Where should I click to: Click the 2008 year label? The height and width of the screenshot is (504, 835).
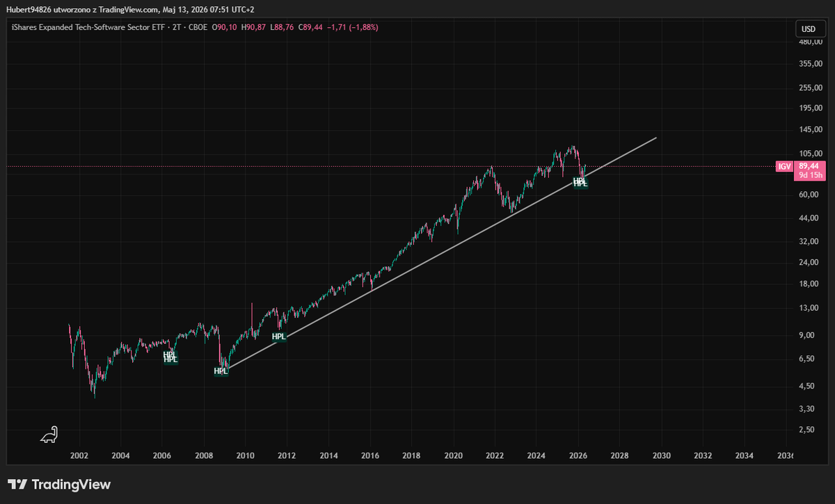coord(203,456)
